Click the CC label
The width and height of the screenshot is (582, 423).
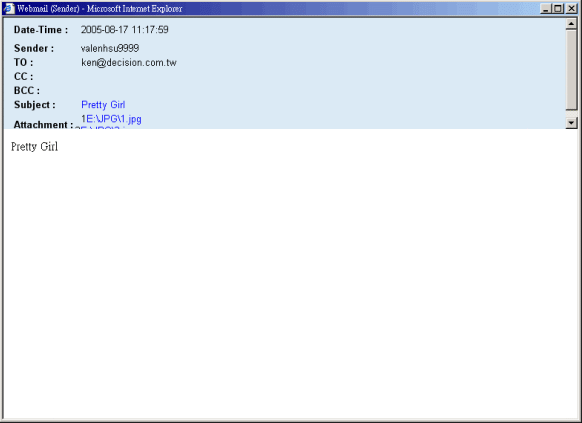[x=23, y=76]
